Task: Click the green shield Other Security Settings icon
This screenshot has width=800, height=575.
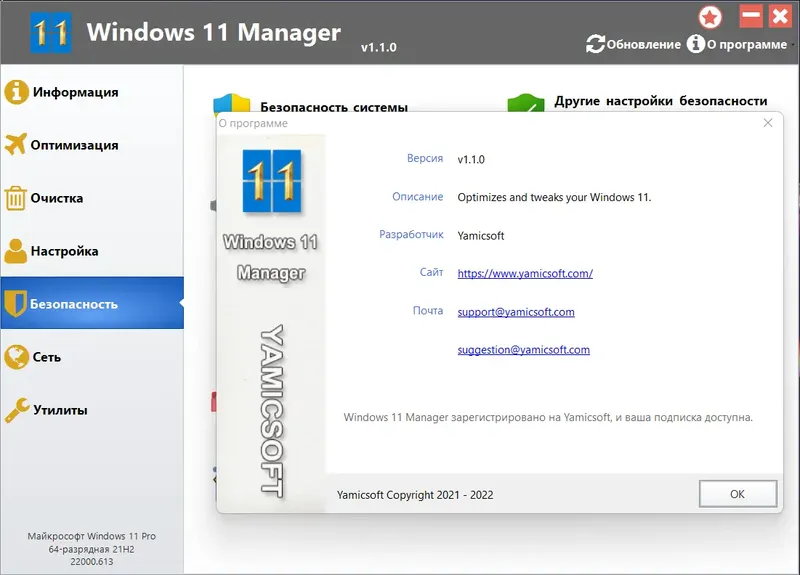Action: [526, 104]
